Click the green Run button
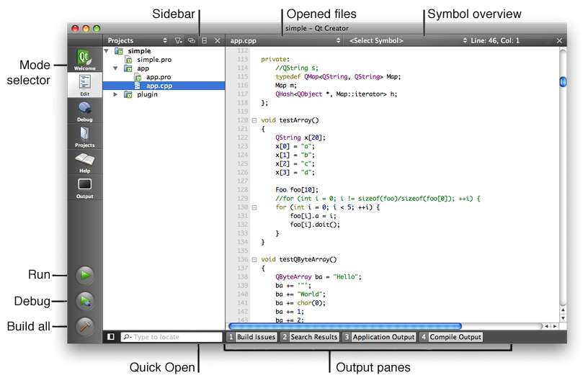588x383 pixels. 85,276
